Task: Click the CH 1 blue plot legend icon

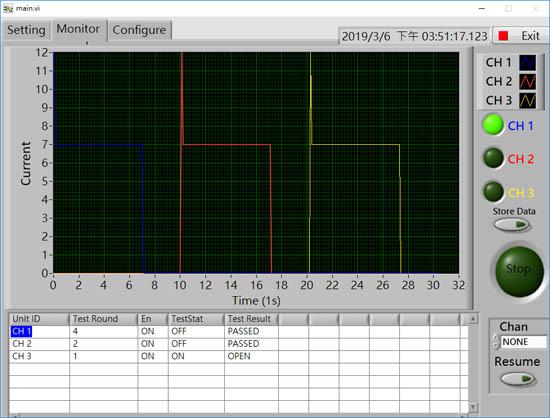Action: [x=527, y=62]
